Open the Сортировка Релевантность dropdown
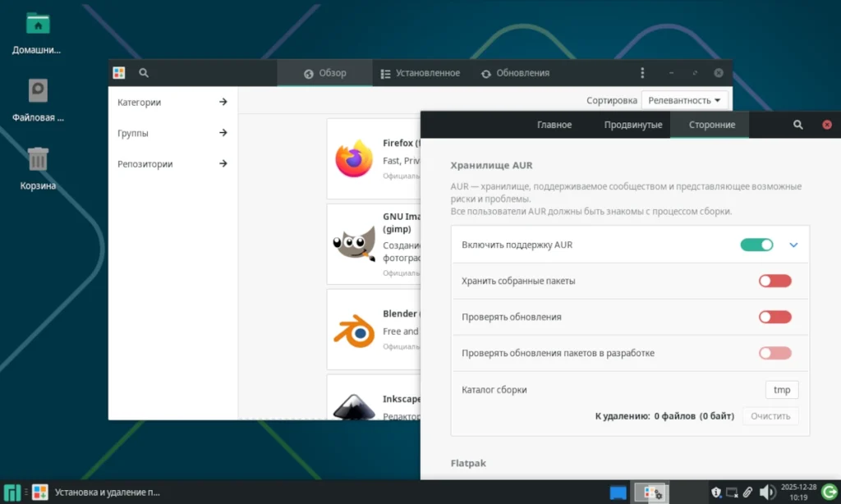Viewport: 841px width, 504px height. pos(684,100)
